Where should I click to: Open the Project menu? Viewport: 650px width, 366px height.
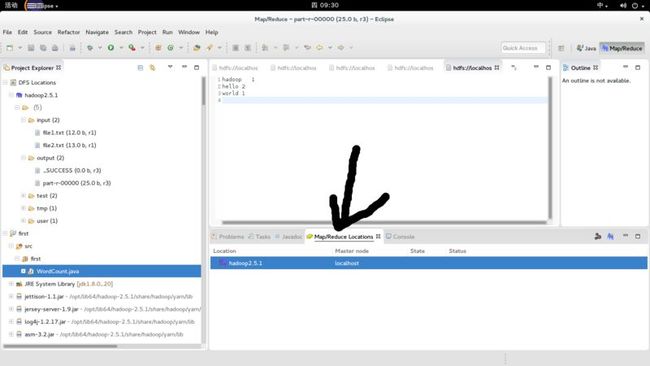pyautogui.click(x=147, y=32)
